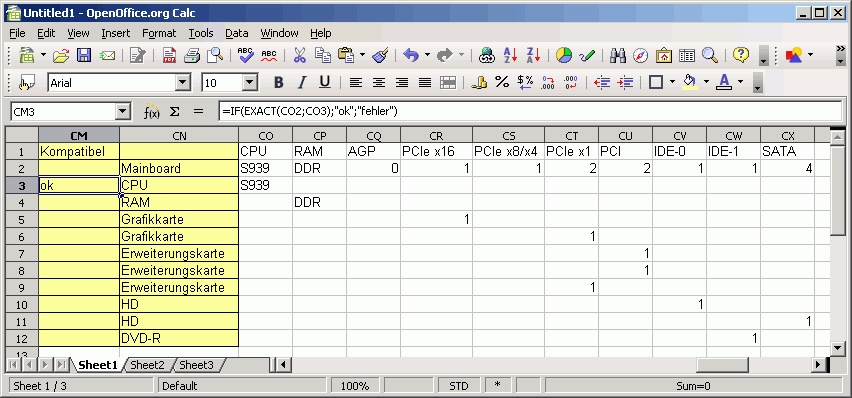Center text horizontally
852x398 pixels.
pyautogui.click(x=379, y=83)
